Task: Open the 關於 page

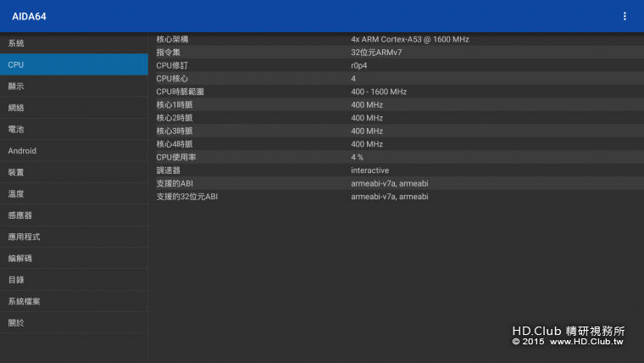Action: (x=74, y=322)
